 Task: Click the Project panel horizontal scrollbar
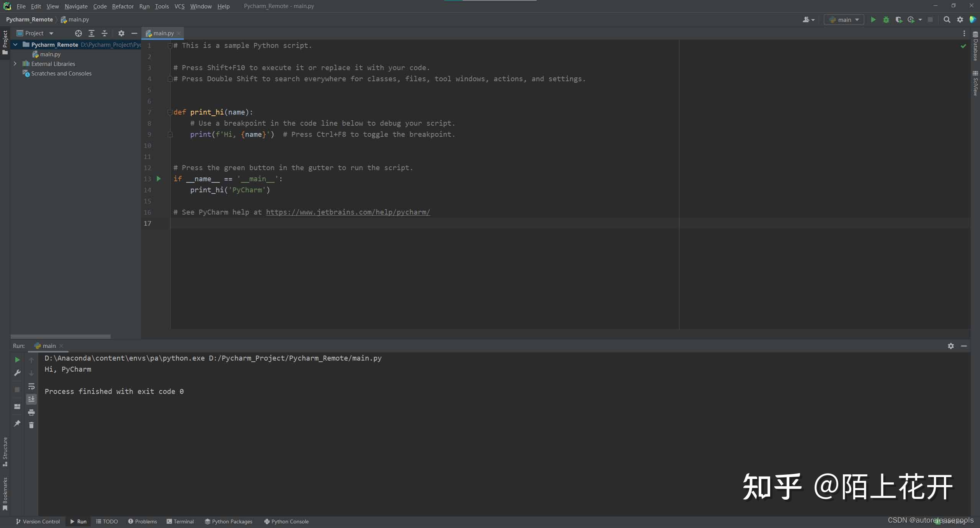[61, 336]
